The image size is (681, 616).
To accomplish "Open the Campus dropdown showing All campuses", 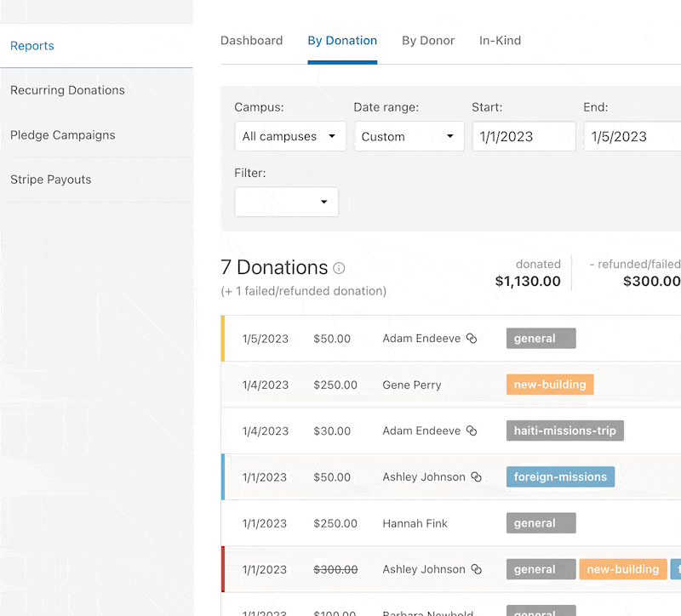I will tap(290, 136).
